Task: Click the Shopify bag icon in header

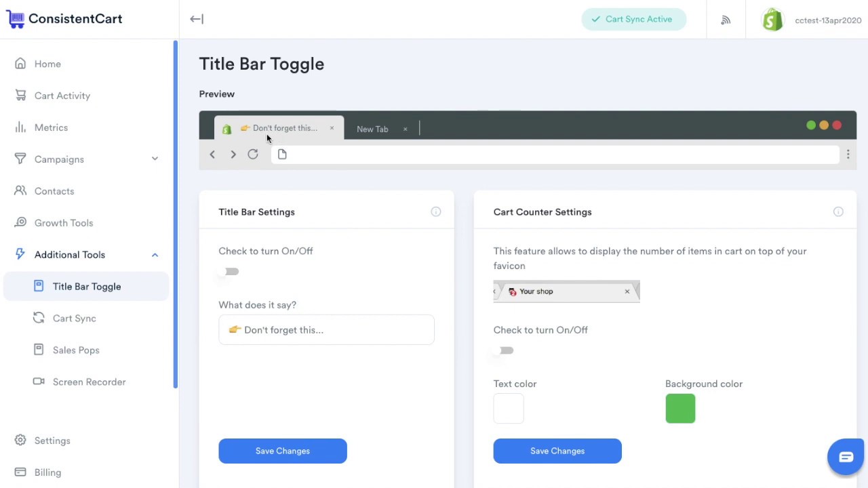Action: [x=772, y=20]
